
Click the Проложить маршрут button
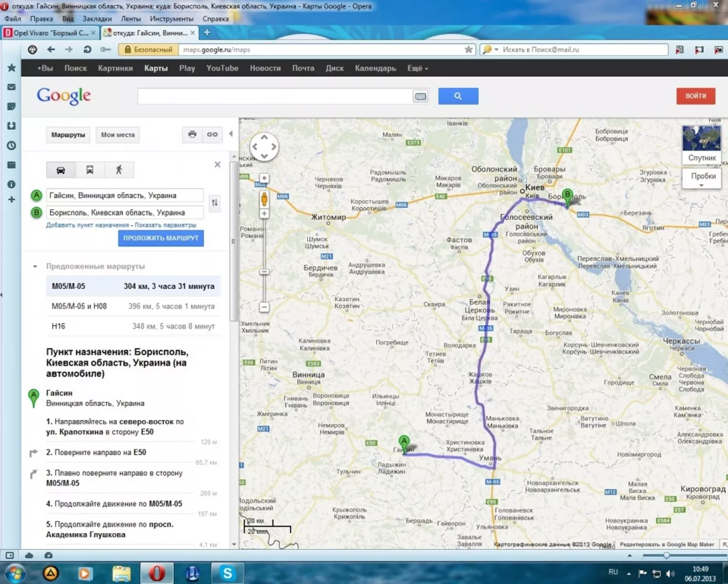(161, 238)
